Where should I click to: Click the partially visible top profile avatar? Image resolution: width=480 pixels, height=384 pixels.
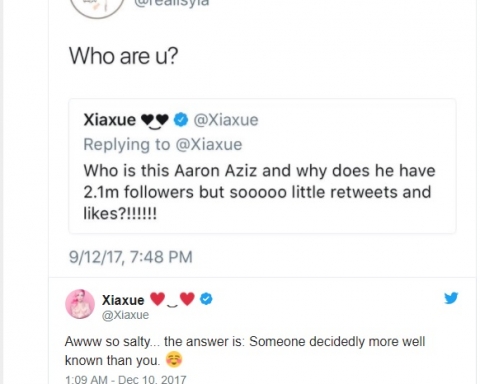click(97, 8)
